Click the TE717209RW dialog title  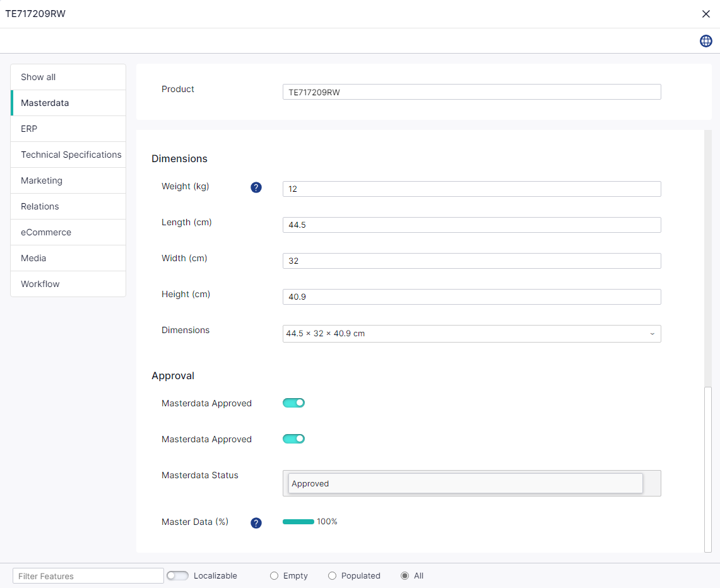pos(35,14)
